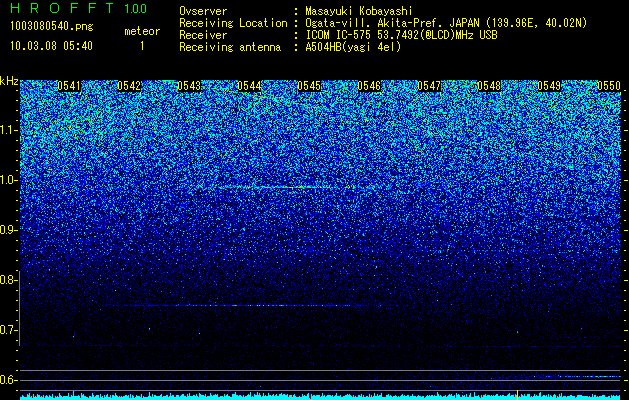
Task: Click the 0549 time marker
Action: pyautogui.click(x=549, y=86)
